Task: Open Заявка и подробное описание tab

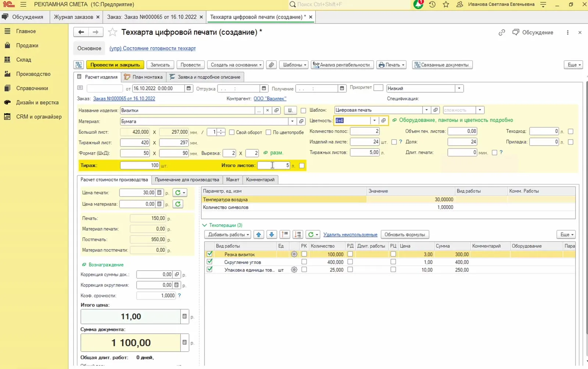Action: (x=205, y=77)
